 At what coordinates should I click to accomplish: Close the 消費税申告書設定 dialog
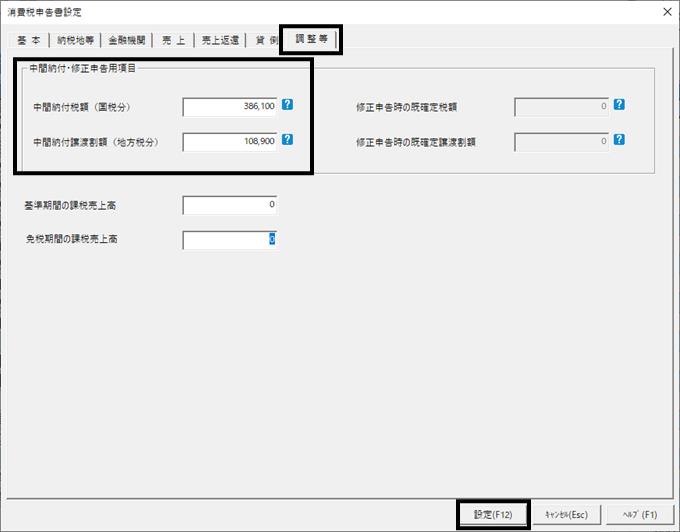(667, 12)
